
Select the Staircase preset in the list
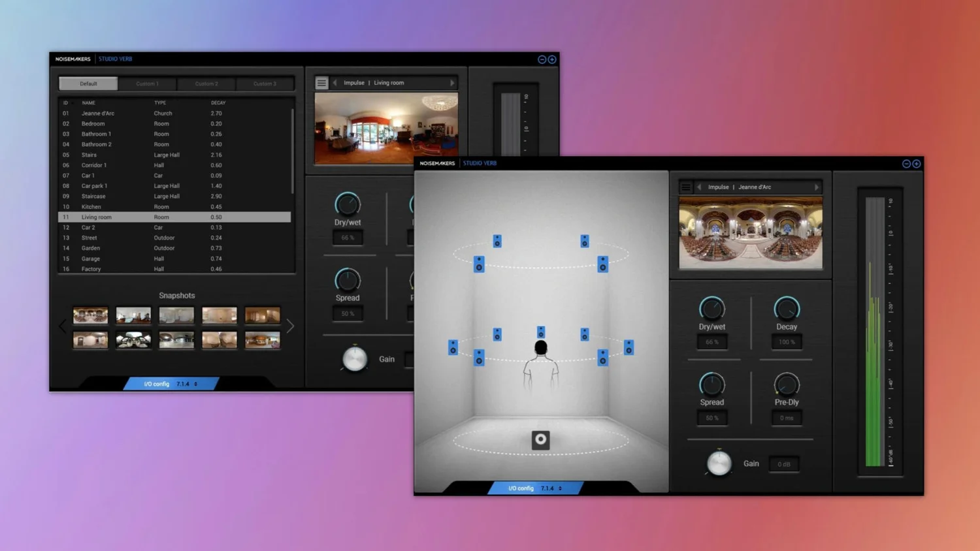point(131,196)
